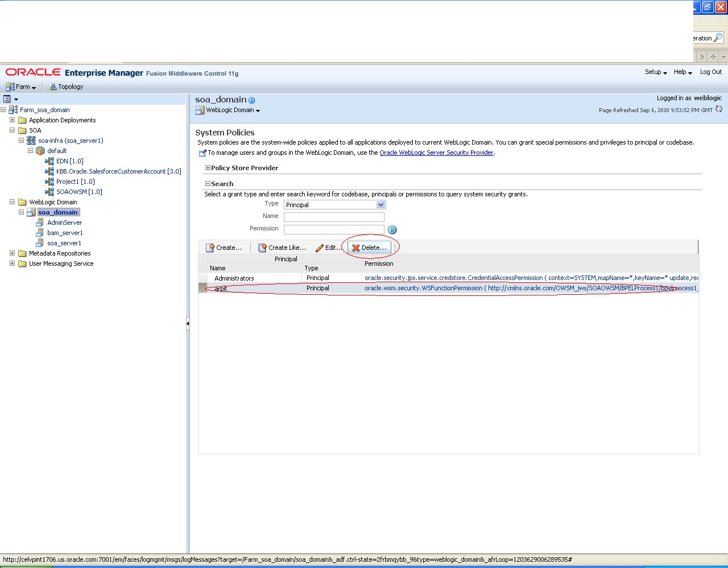
Task: Open the Help menu
Action: (x=682, y=72)
